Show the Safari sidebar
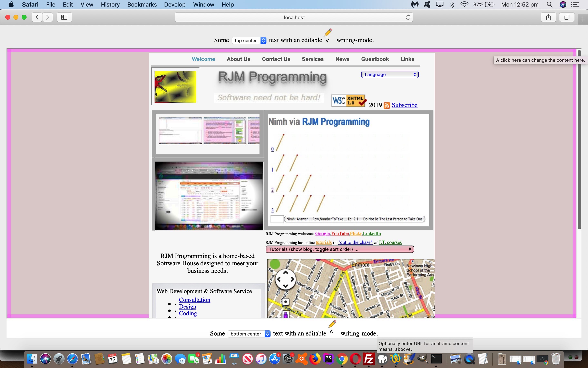Screen dimensions: 588x368 [64, 17]
